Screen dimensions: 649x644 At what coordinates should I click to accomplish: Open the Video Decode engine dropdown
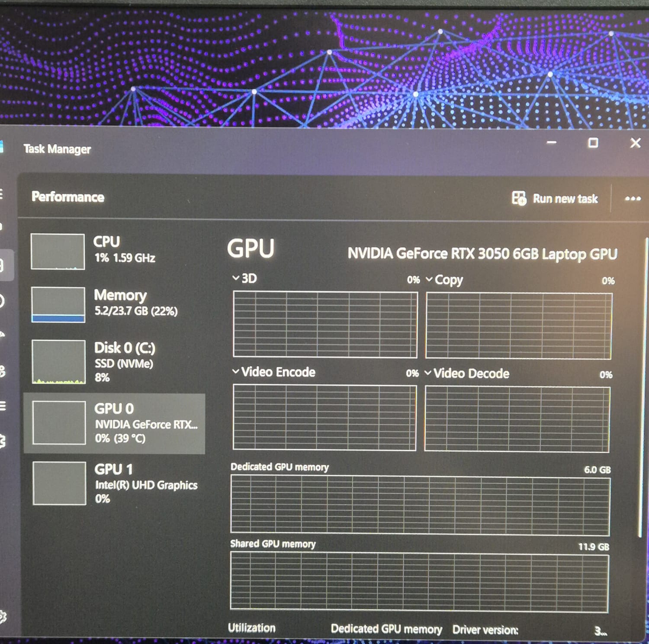point(428,373)
